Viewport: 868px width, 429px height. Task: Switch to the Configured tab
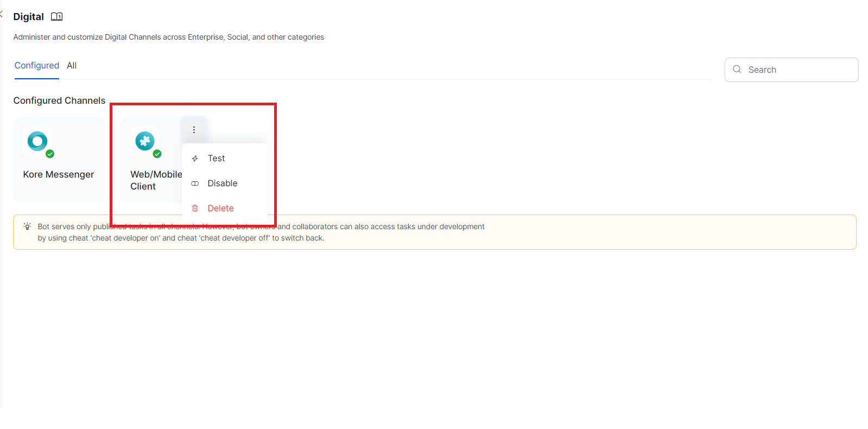[x=37, y=66]
